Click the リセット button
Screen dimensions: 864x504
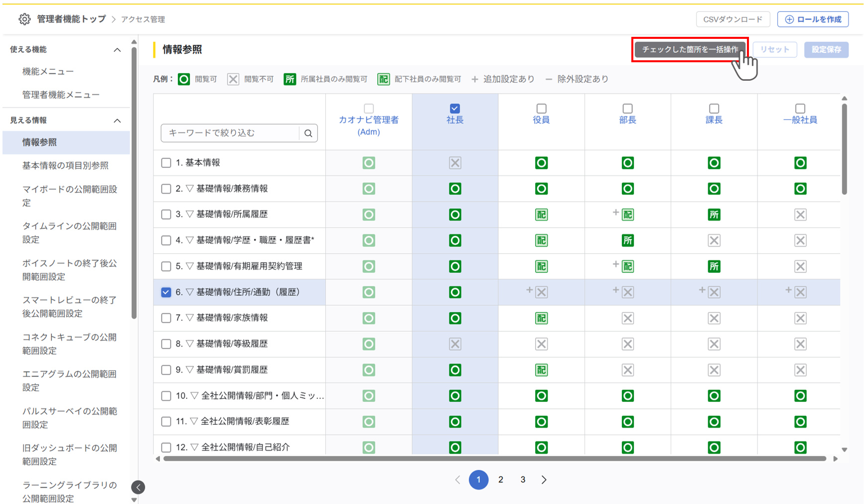(x=775, y=49)
